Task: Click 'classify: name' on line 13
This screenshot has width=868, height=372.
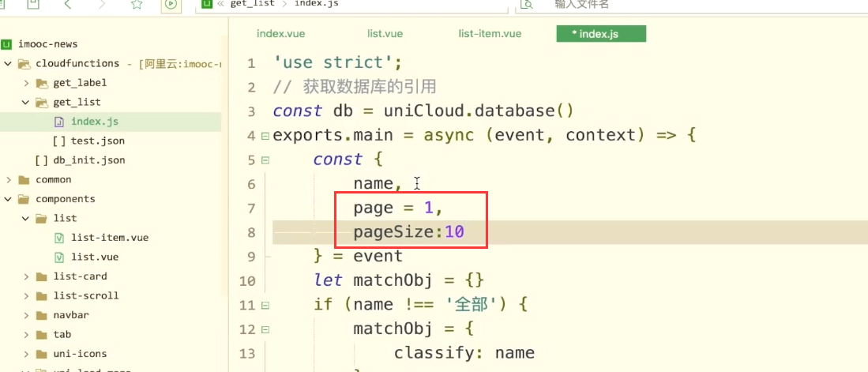Action: (x=464, y=353)
